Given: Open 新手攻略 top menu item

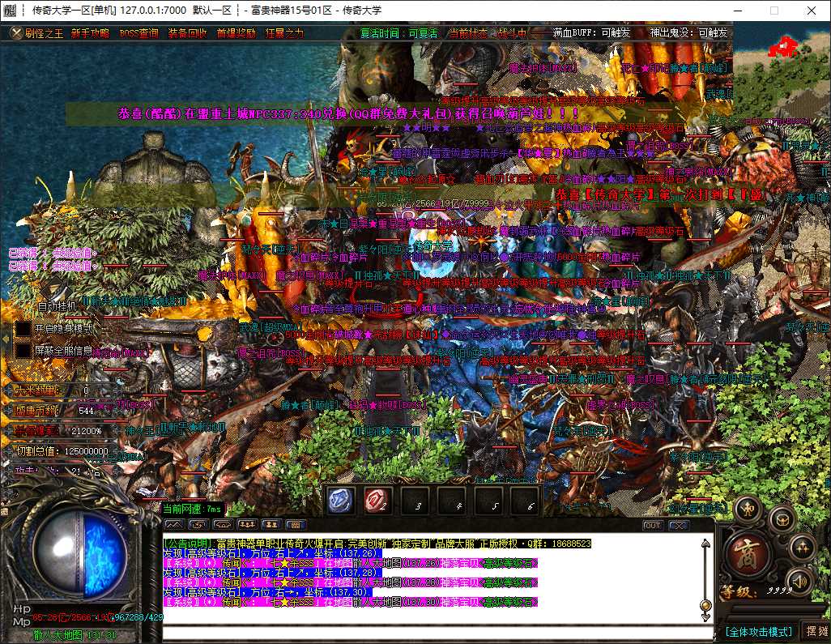Looking at the screenshot, I should (90, 33).
